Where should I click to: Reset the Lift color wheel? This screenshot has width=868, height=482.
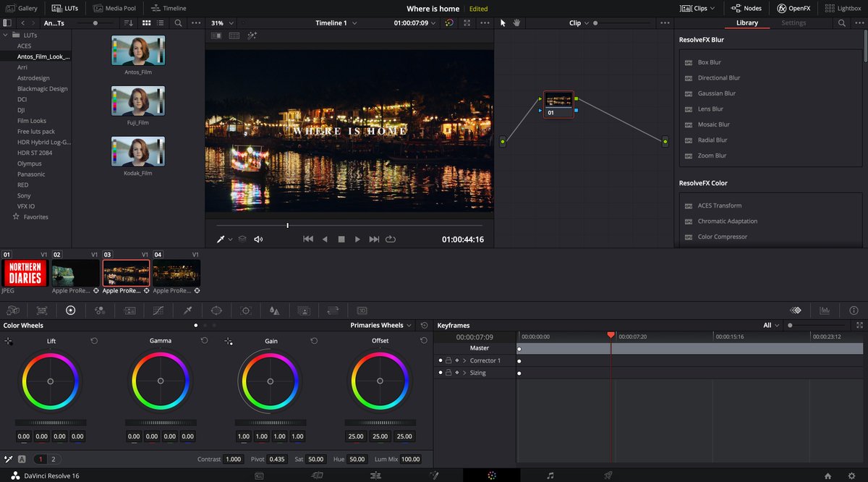[95, 340]
